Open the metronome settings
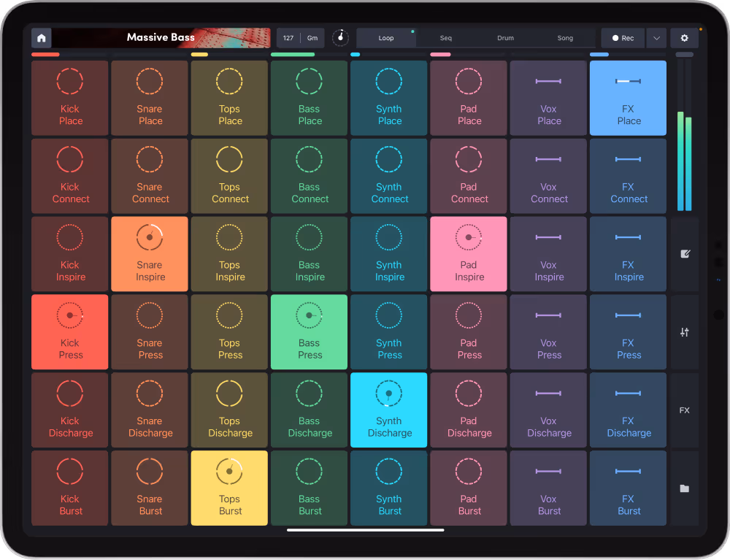 click(340, 37)
